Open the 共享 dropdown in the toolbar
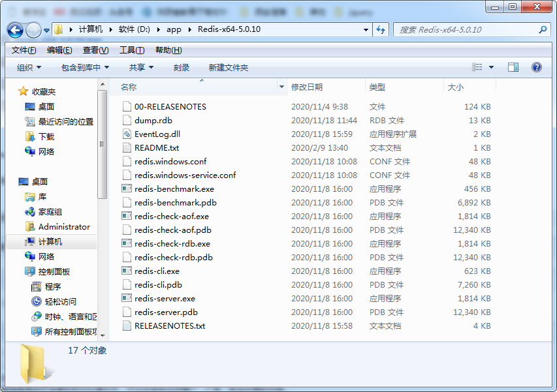 click(x=141, y=67)
